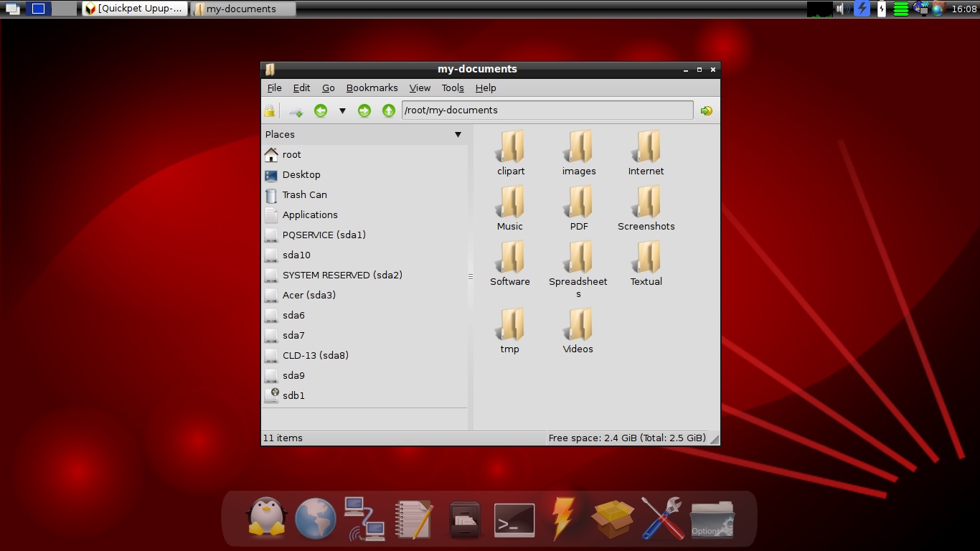
Task: Select the Screenshots folder icon
Action: [x=646, y=202]
